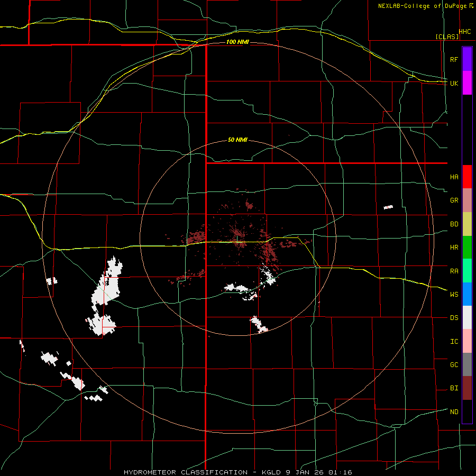Viewport: 476px width, 476px height.
Task: Click the ND black legend swatch
Action: 467,411
